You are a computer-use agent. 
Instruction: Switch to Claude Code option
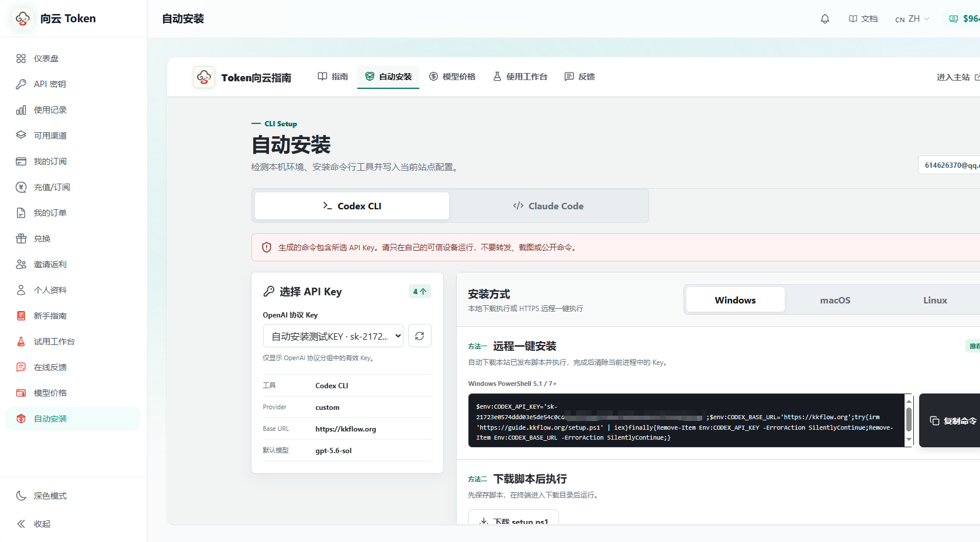(x=548, y=206)
